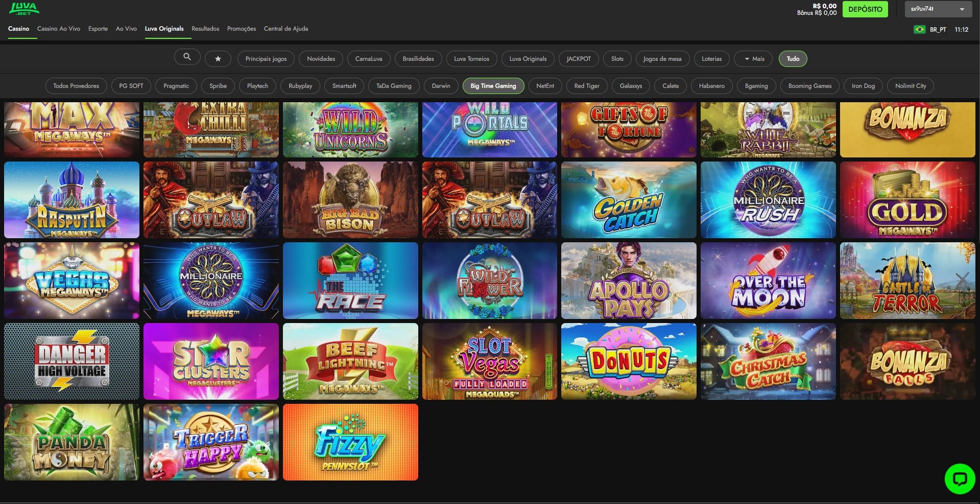Viewport: 980px width, 504px height.
Task: Show Loterias games
Action: coord(712,59)
